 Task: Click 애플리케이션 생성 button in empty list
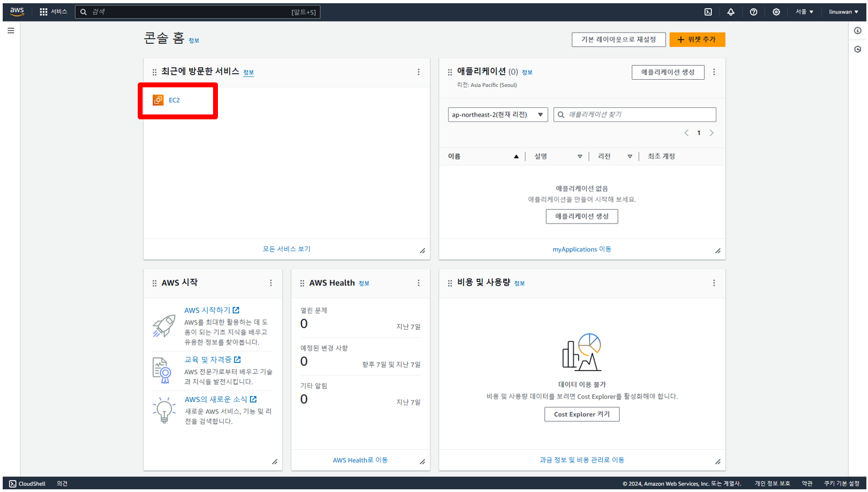coord(582,216)
